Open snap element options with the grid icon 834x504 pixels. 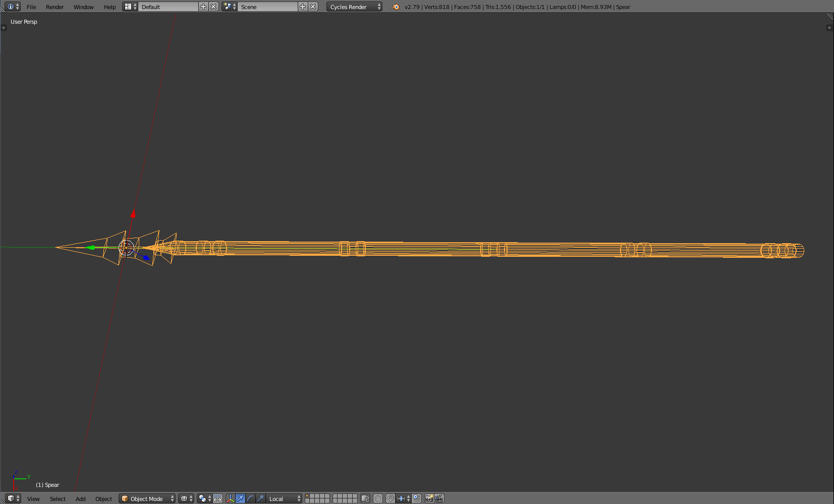click(x=417, y=498)
